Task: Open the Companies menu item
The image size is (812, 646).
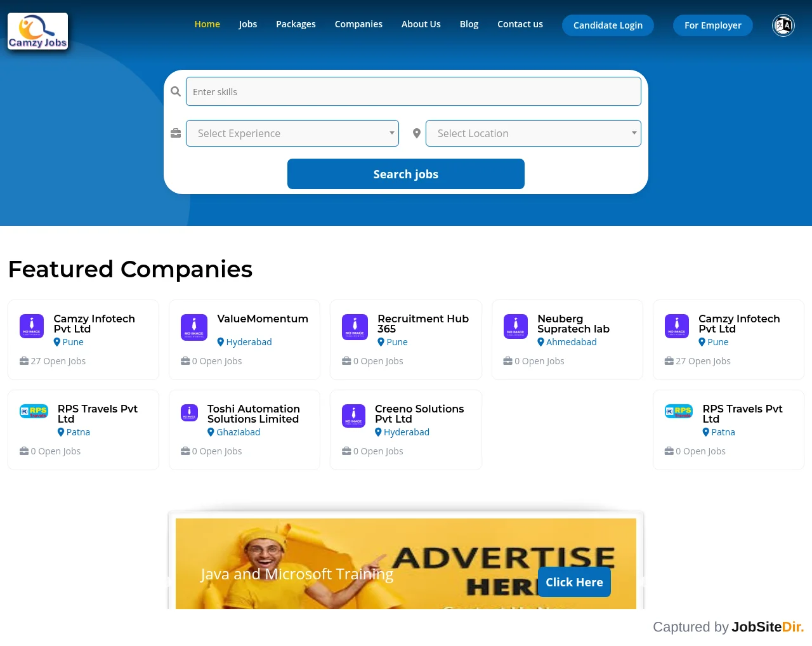Action: [358, 24]
